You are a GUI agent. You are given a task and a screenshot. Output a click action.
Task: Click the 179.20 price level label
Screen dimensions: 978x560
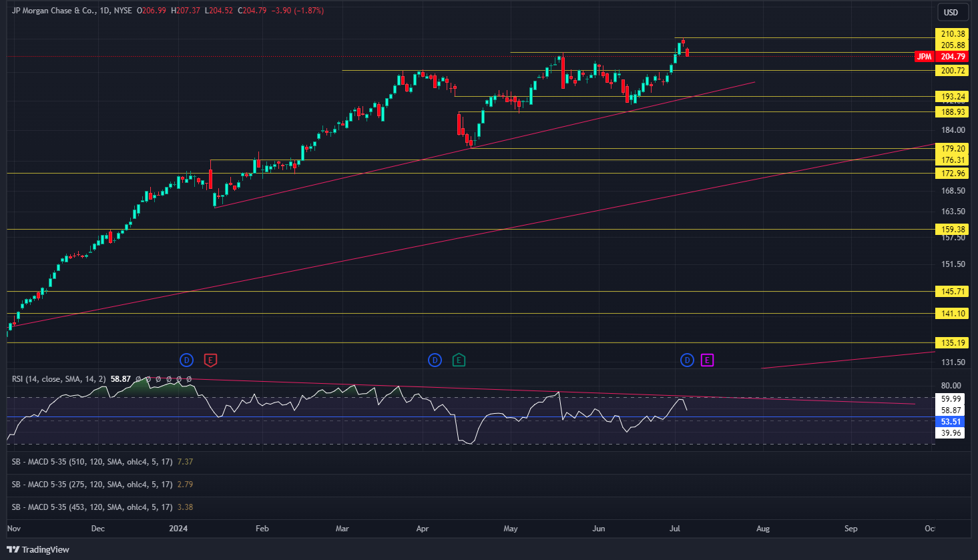click(952, 148)
